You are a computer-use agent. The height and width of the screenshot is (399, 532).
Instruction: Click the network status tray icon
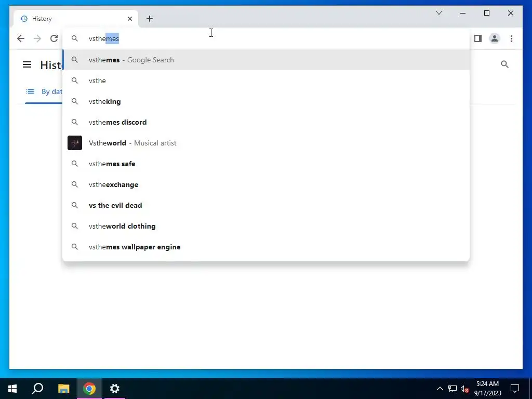(453, 389)
